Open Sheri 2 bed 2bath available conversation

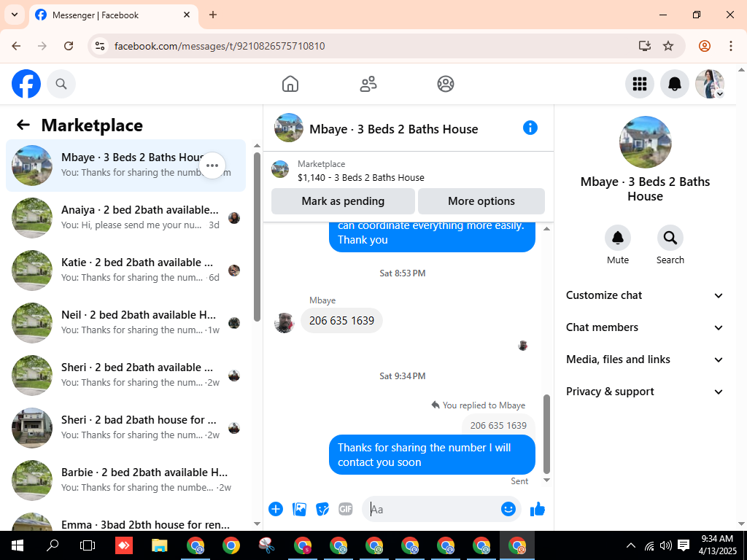tap(125, 376)
